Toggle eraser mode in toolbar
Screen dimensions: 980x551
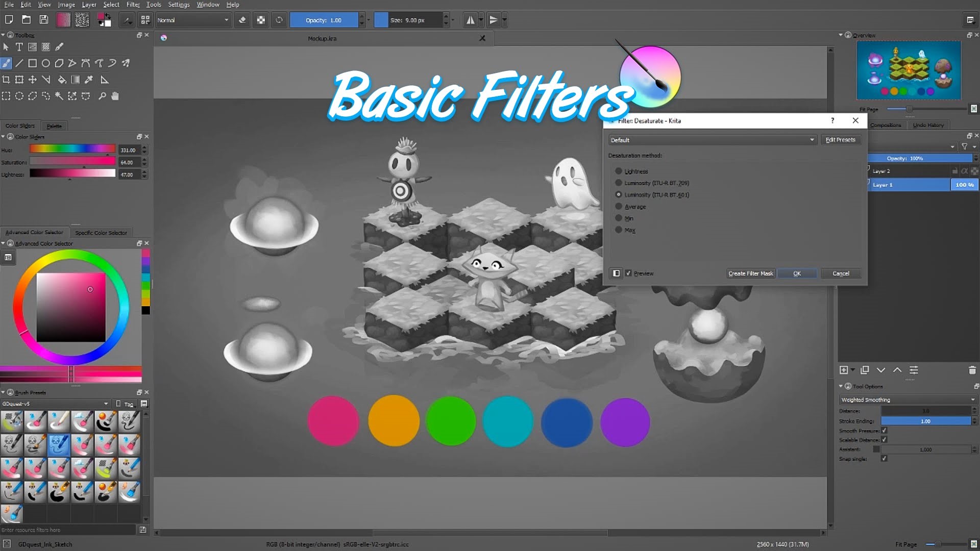tap(242, 20)
